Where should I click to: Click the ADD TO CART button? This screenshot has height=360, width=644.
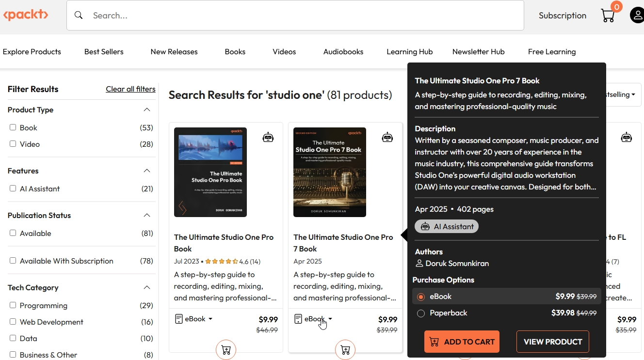click(x=462, y=342)
